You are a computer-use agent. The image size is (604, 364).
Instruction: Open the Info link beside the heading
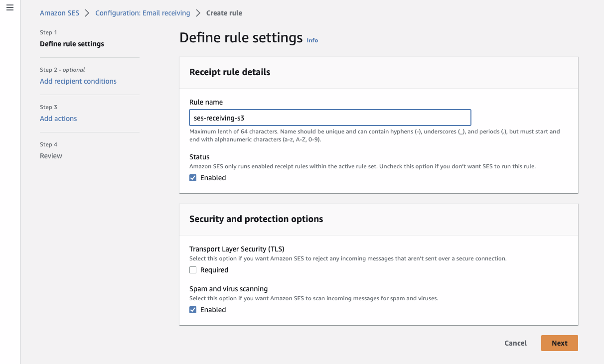pos(312,40)
